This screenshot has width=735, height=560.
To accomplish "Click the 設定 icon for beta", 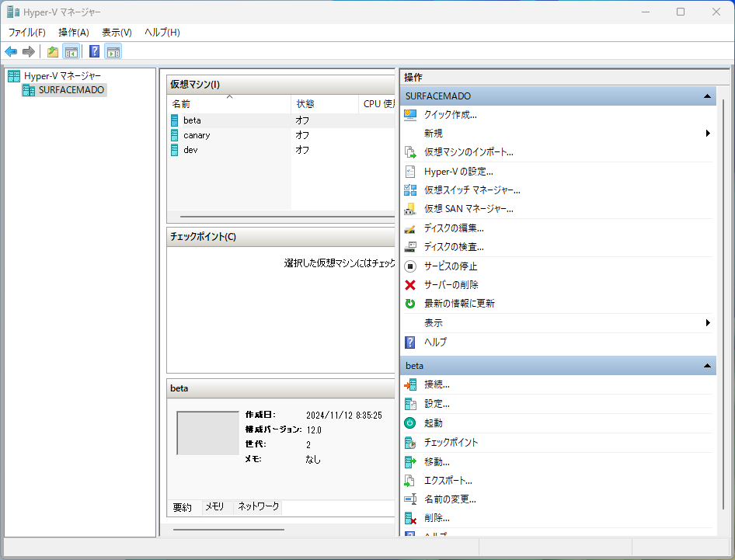I will (x=410, y=404).
